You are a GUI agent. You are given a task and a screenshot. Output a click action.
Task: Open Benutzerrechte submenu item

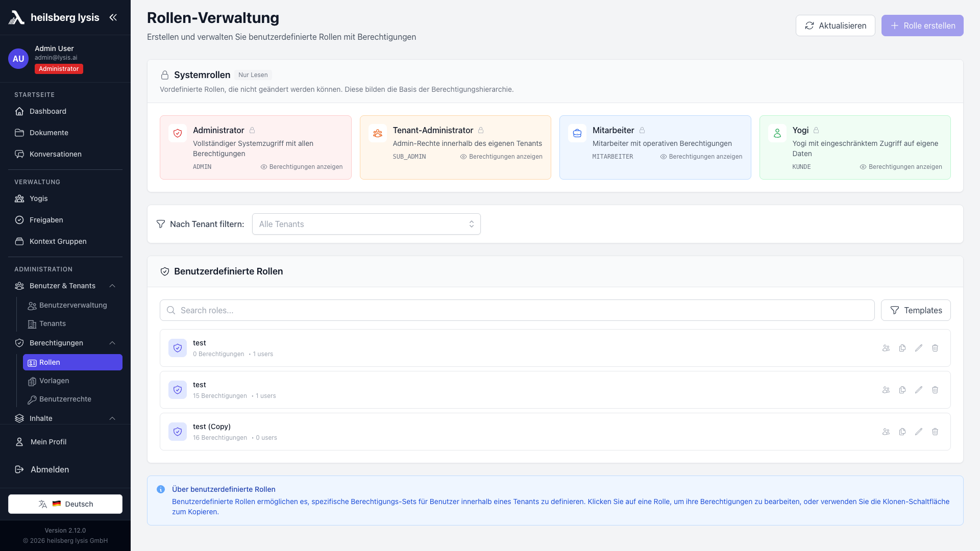coord(72,399)
